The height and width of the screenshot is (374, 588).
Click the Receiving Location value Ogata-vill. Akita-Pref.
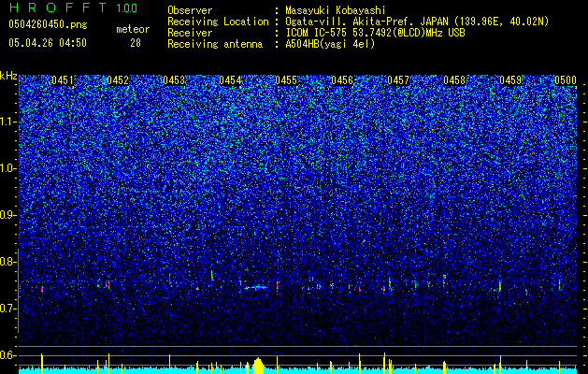pyautogui.click(x=347, y=22)
